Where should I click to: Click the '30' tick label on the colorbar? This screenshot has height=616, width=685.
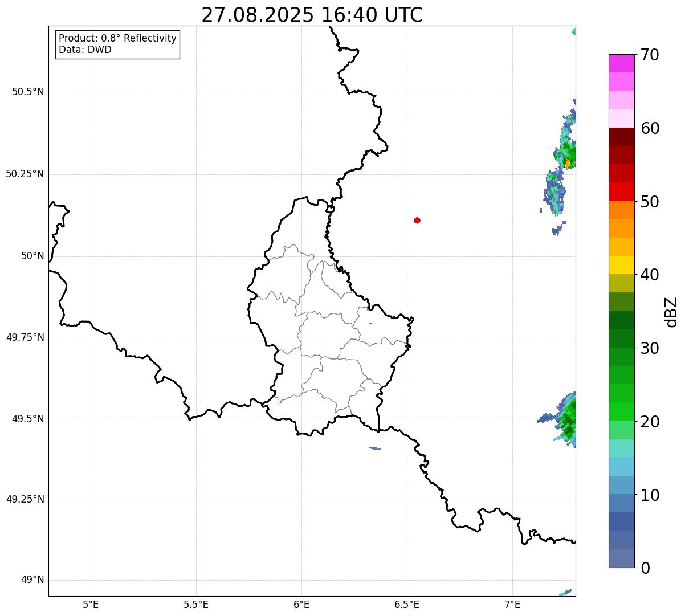pos(650,348)
